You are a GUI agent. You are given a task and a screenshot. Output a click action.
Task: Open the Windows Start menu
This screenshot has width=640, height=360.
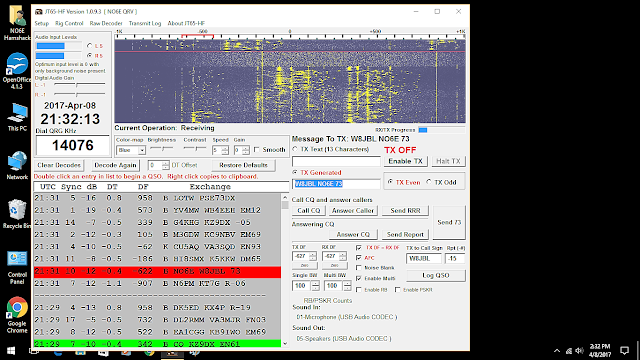11,351
